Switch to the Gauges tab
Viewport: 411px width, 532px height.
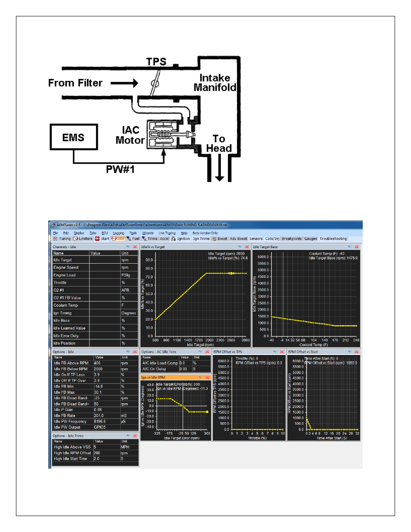[311, 239]
